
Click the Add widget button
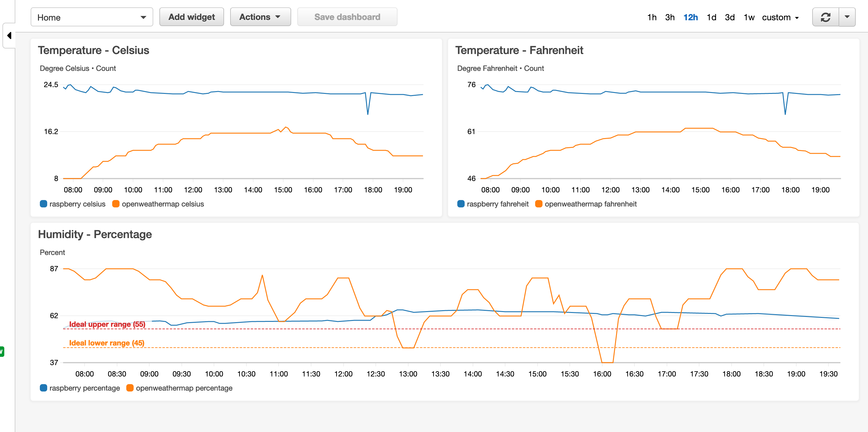coord(191,17)
